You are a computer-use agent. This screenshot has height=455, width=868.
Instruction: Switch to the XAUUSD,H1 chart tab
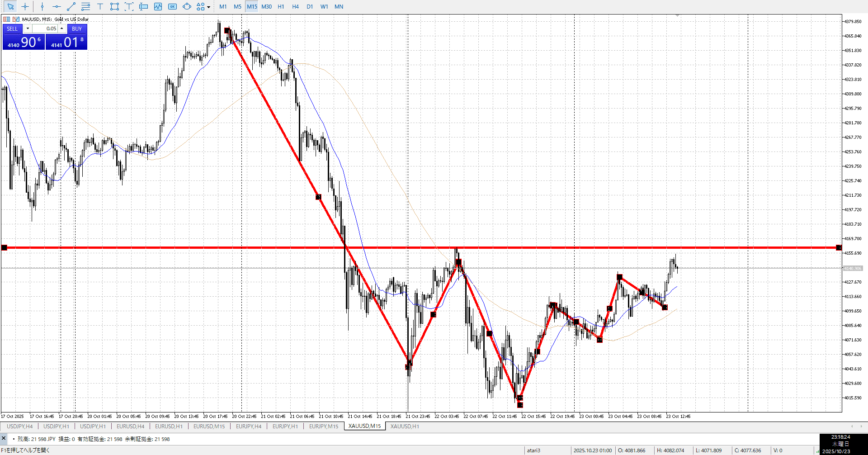pyautogui.click(x=405, y=426)
